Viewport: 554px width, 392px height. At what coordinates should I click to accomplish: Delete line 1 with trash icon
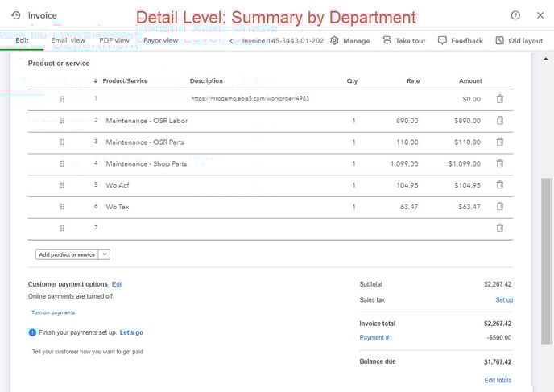point(499,99)
